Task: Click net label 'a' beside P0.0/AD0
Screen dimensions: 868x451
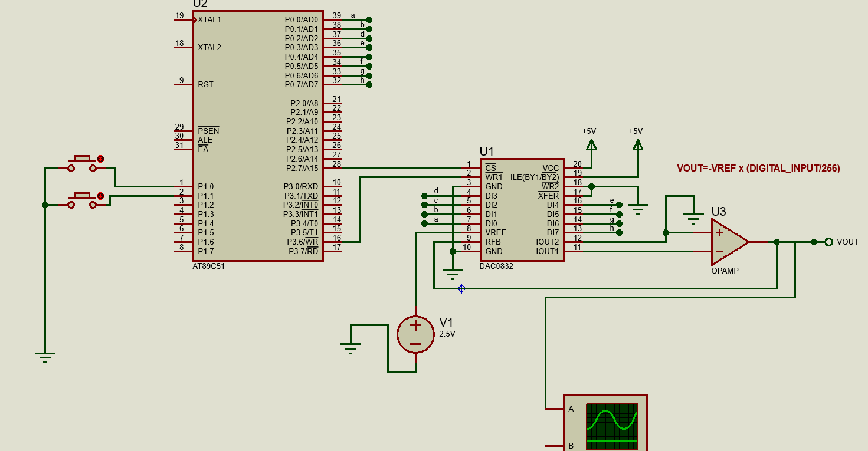Action: (x=353, y=15)
